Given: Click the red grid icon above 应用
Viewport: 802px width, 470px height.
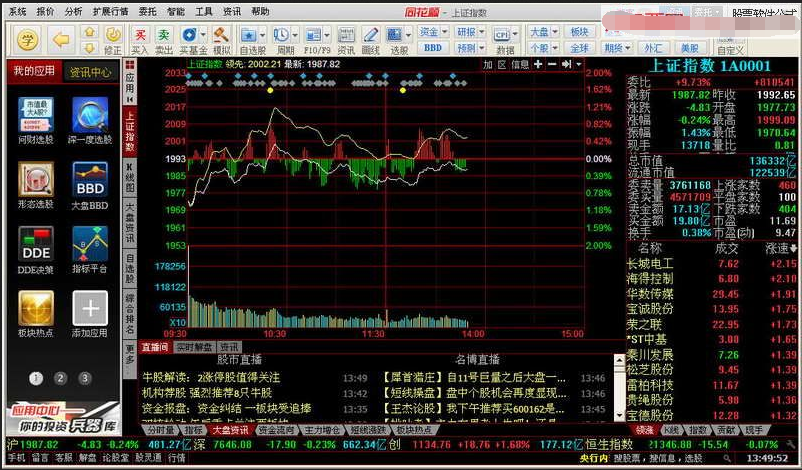Looking at the screenshot, I should coord(130,65).
